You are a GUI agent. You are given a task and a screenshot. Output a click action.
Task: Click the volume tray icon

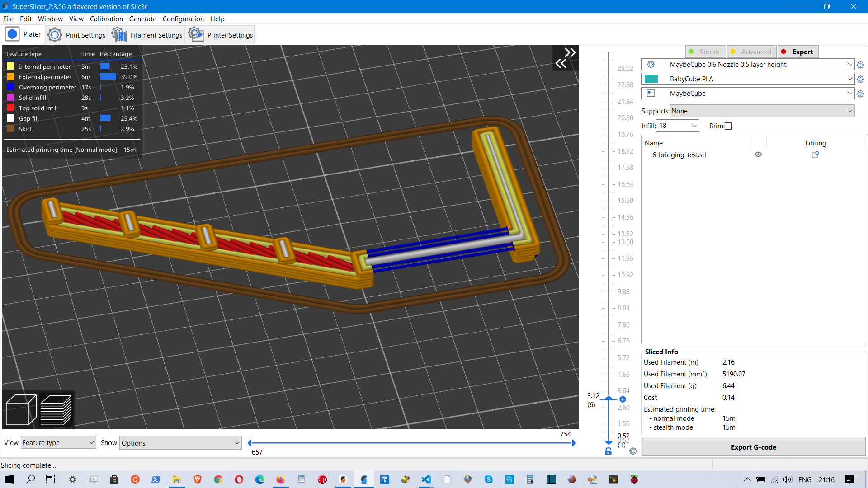coord(788,479)
